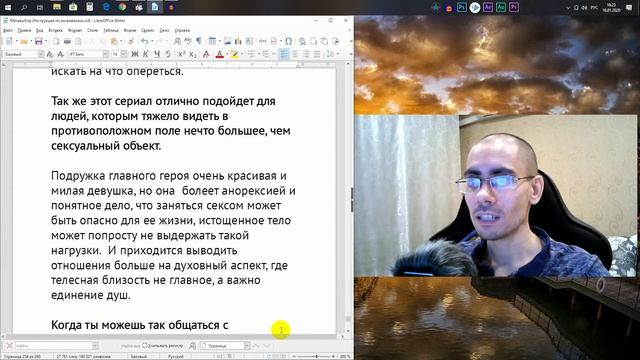This screenshot has height=360, width=640.
Task: Open dropdown arrow next to Save icon
Action: tap(45, 41)
